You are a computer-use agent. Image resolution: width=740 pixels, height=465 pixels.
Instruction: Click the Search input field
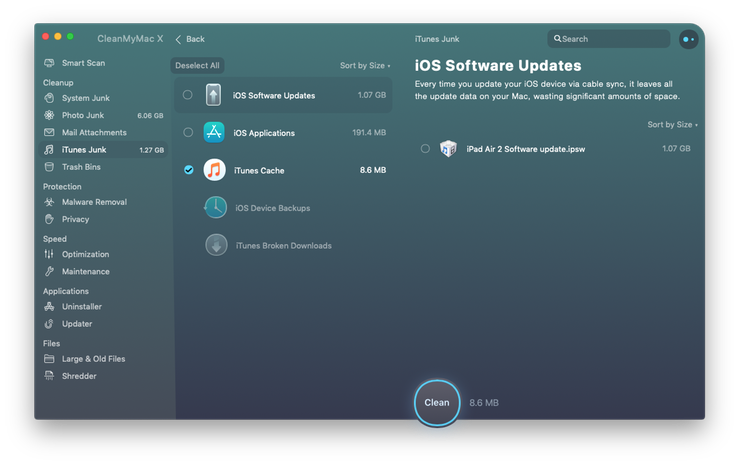click(609, 39)
